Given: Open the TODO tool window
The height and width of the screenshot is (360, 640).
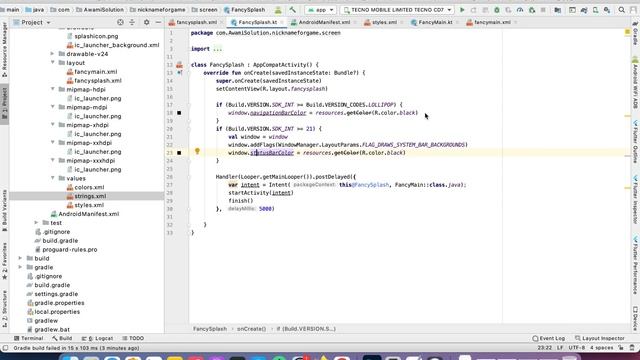Looking at the screenshot, I should tap(133, 338).
